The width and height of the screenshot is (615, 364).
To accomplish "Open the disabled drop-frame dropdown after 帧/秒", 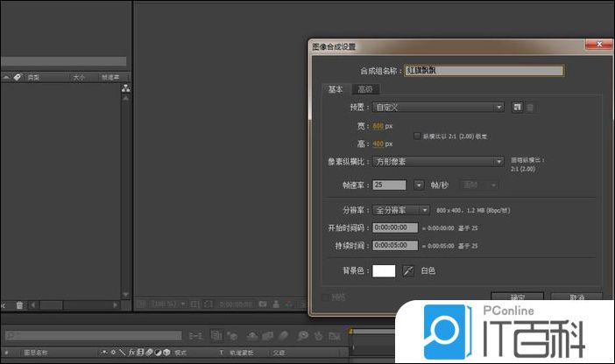I will click(x=479, y=185).
